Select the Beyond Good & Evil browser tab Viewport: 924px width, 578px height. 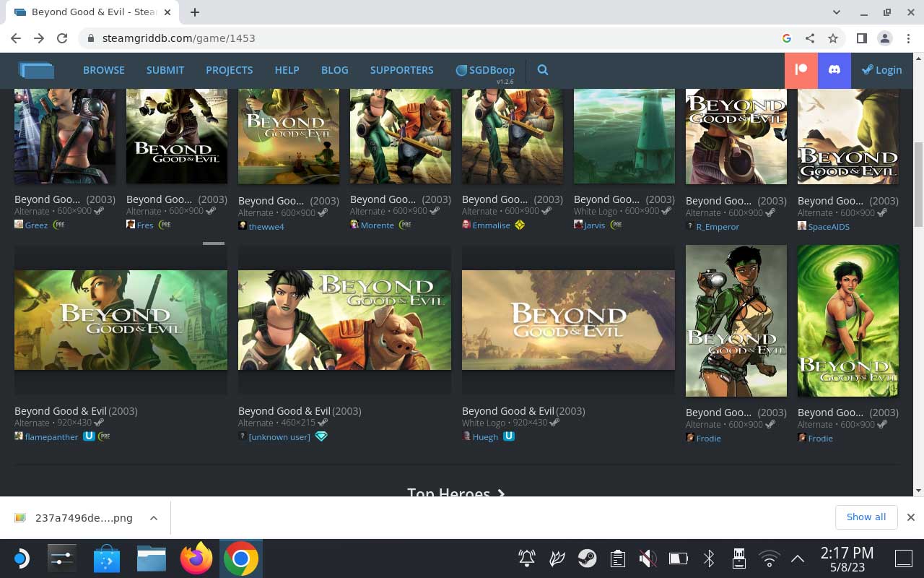(x=94, y=12)
